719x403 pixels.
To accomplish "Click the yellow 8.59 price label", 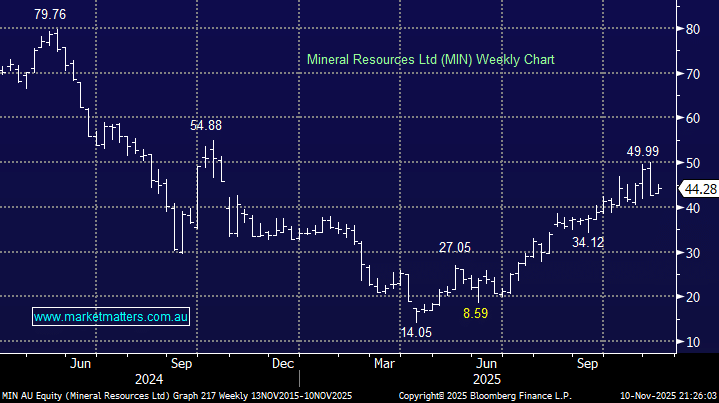I will click(x=478, y=313).
